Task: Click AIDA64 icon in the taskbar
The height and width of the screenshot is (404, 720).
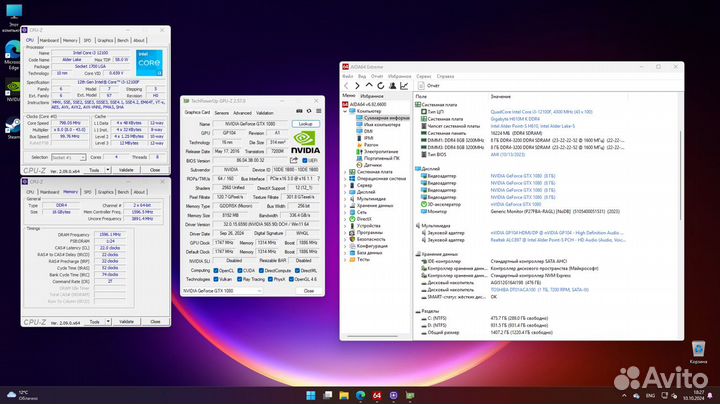Action: [377, 395]
